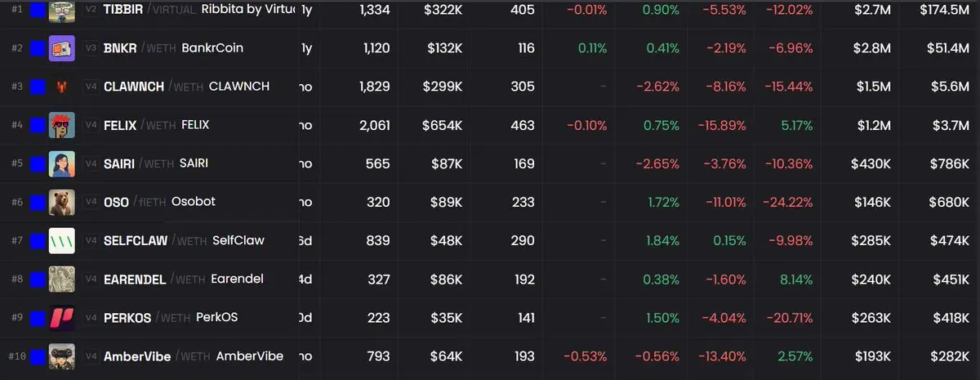Open the PERKOS / WETH pair link

(x=149, y=317)
